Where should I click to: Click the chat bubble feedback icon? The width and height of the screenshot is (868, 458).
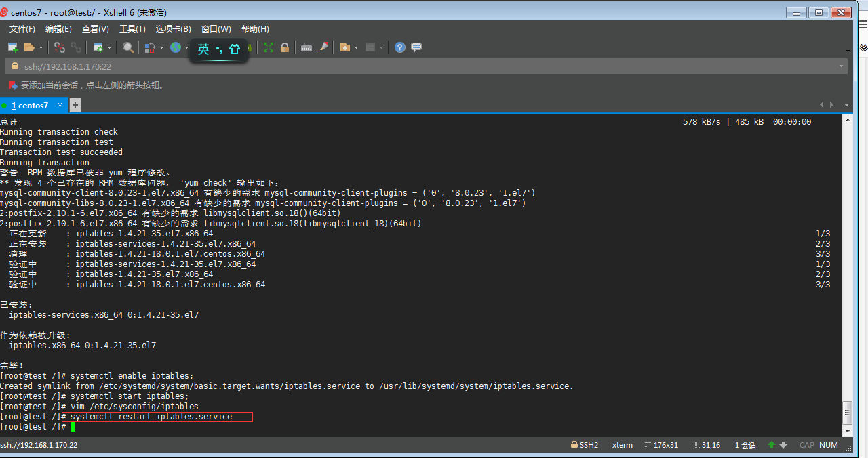(x=416, y=47)
